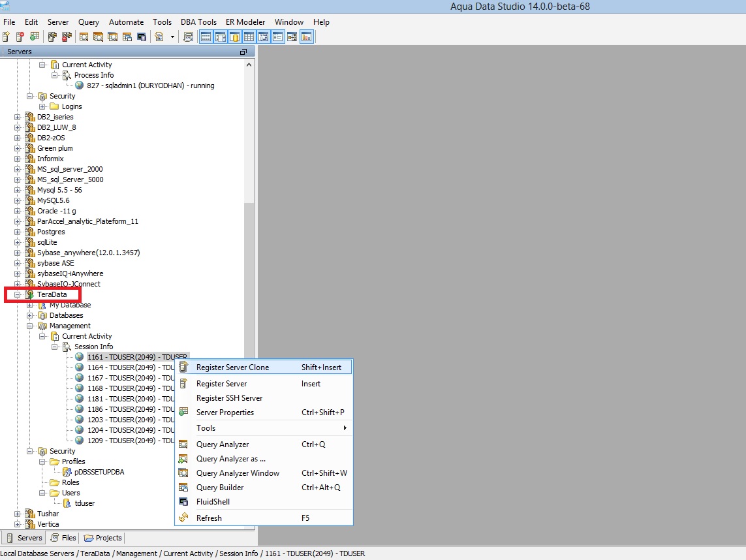Click the Query Builder icon in context menu
The height and width of the screenshot is (560, 746).
pyautogui.click(x=183, y=487)
